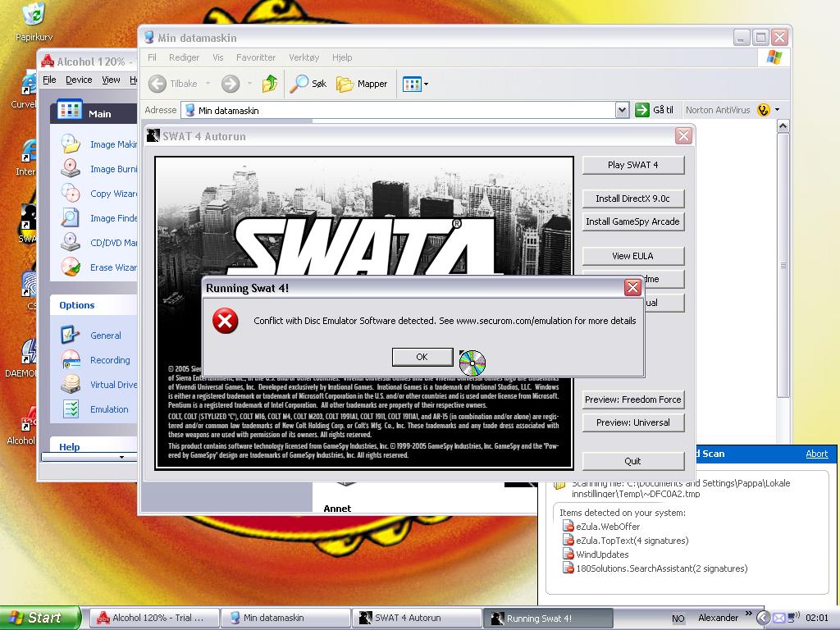
Task: Click the Gå til go button
Action: [x=654, y=110]
